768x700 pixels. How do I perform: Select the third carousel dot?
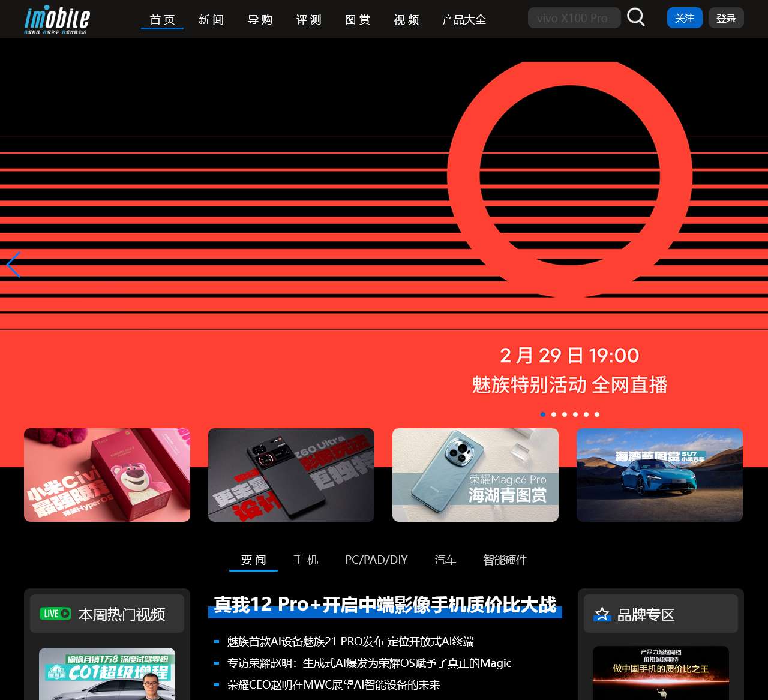[x=565, y=414]
